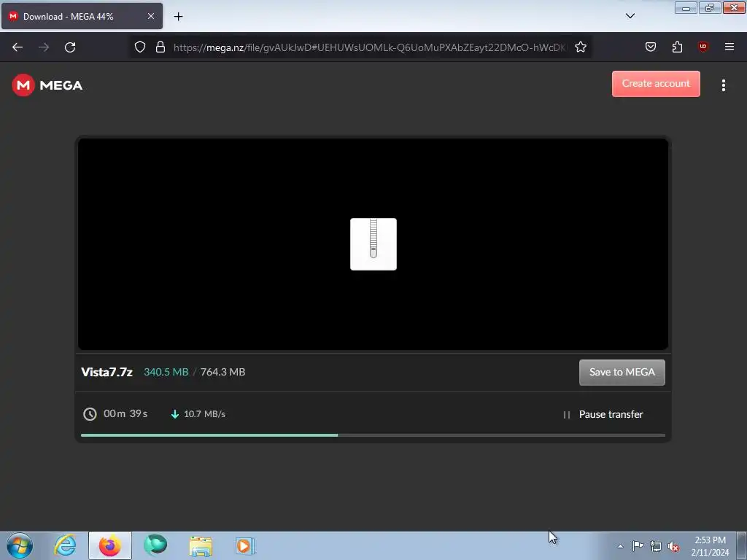
Task: Go back with the browser back arrow
Action: 18,47
